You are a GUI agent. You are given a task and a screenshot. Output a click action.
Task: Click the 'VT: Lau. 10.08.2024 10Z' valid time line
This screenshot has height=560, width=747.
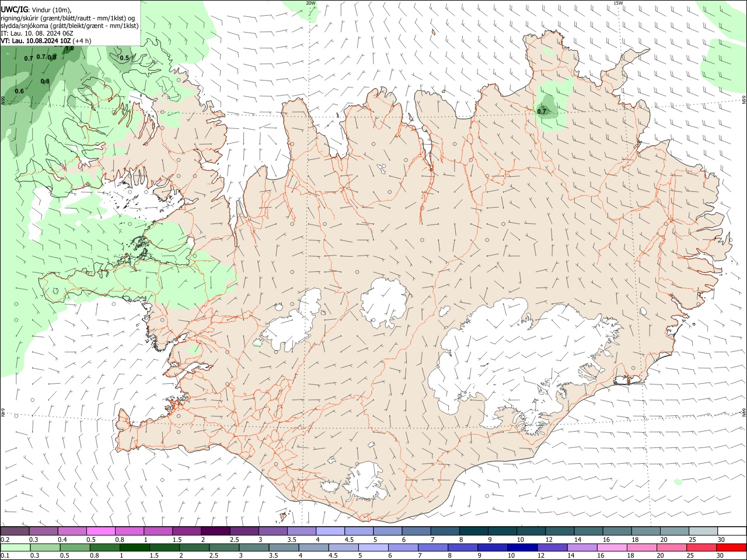coord(36,41)
